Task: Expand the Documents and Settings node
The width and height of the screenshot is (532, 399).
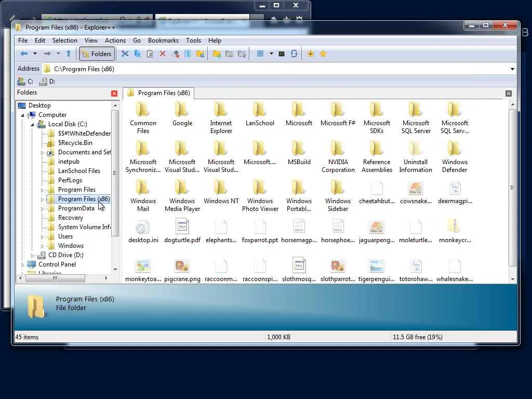Action: pyautogui.click(x=42, y=153)
